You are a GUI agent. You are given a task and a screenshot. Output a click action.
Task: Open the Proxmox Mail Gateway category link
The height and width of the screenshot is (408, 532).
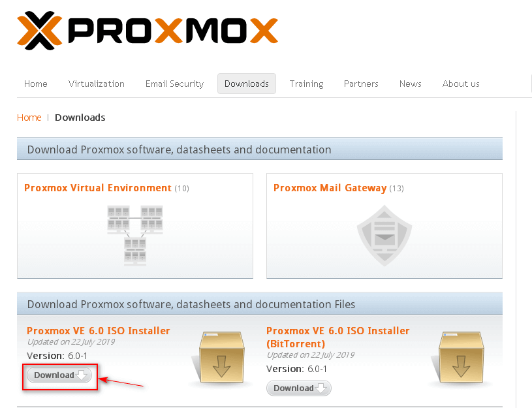pos(330,188)
